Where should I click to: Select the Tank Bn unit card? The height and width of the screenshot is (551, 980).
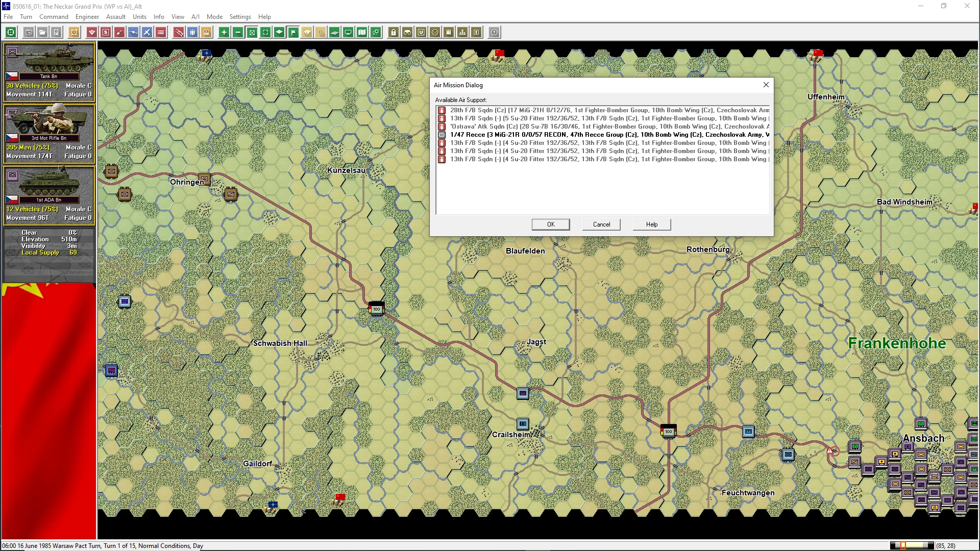coord(49,72)
